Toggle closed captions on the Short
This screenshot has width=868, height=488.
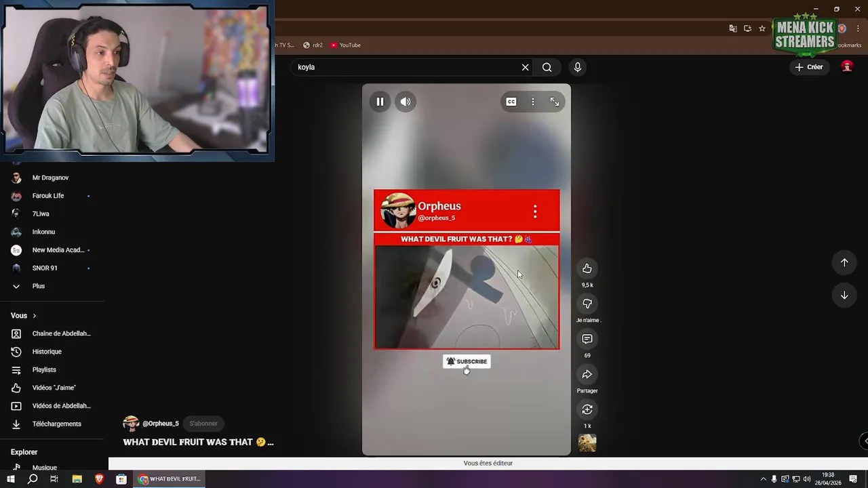pos(511,102)
